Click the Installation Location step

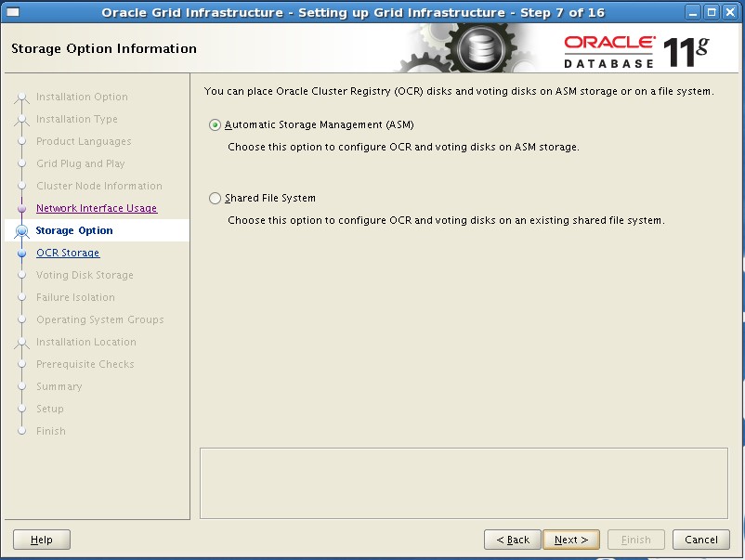coord(86,342)
